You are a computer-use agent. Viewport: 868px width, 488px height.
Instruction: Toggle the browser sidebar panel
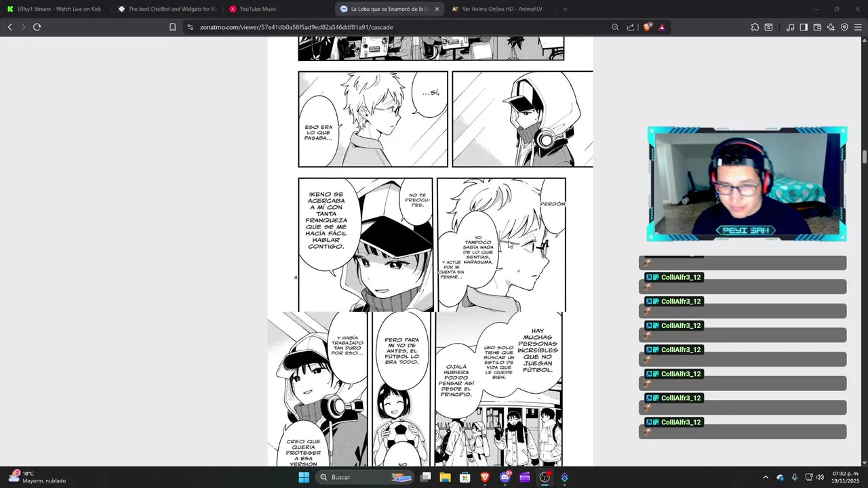pos(804,27)
